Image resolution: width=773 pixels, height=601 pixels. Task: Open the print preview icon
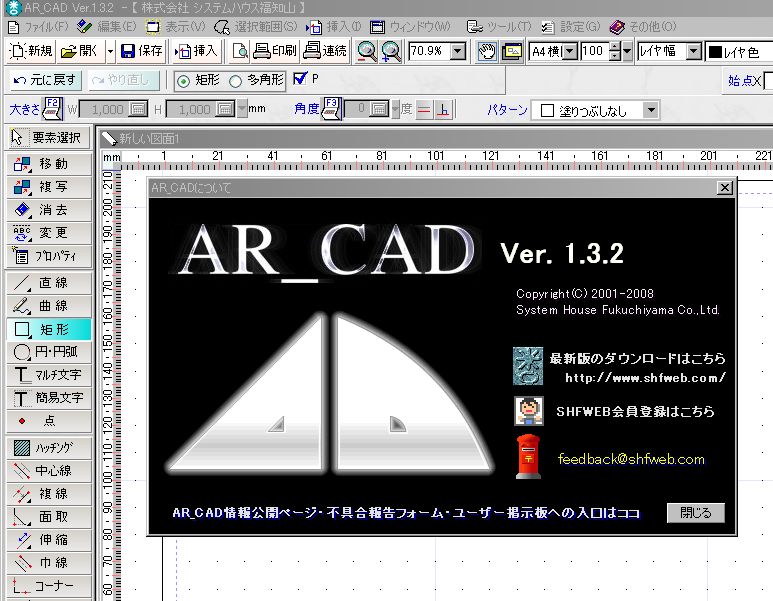pos(240,51)
